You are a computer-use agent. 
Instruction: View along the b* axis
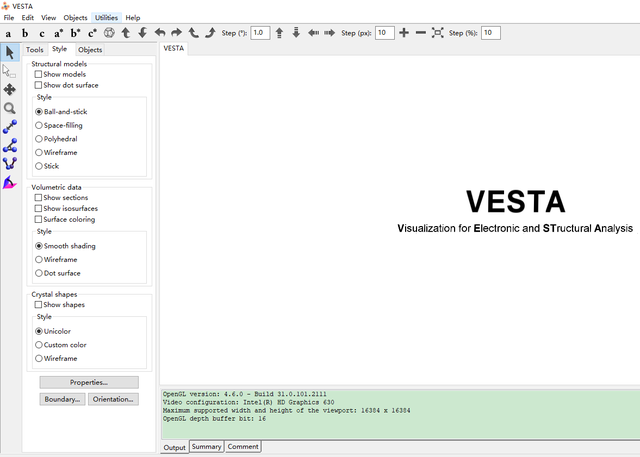click(75, 33)
